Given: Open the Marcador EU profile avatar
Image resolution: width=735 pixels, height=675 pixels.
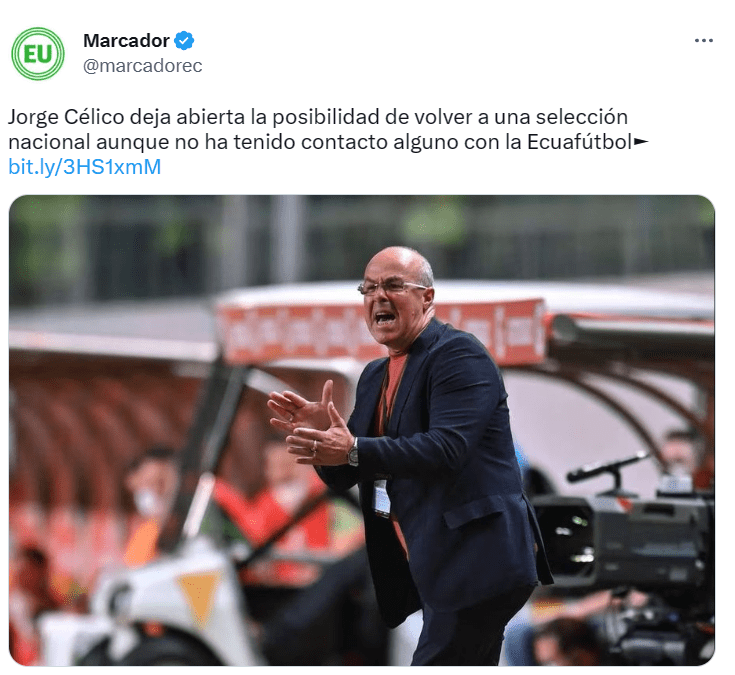Looking at the screenshot, I should [x=38, y=53].
